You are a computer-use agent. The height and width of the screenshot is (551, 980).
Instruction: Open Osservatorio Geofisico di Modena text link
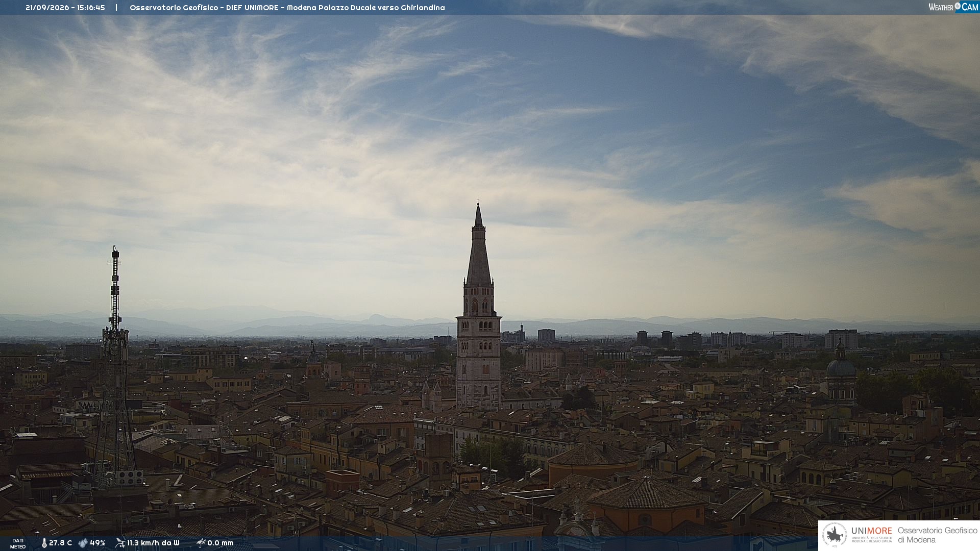[937, 535]
